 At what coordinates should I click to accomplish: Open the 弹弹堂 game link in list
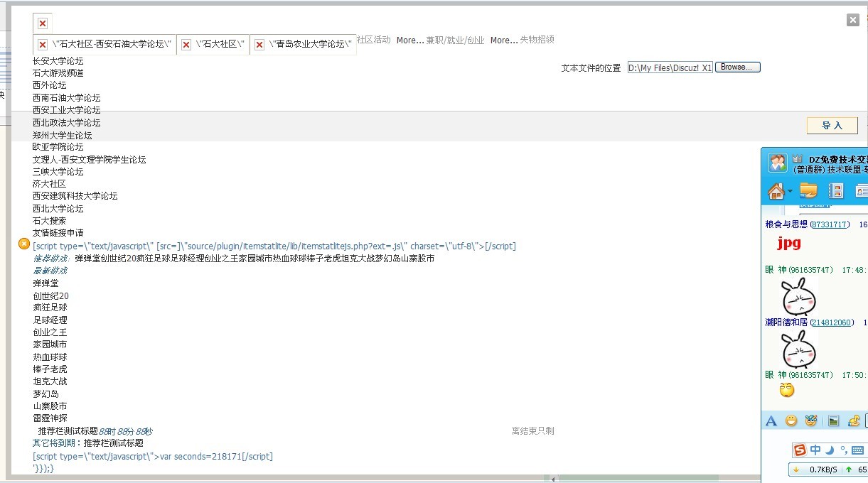tap(45, 283)
